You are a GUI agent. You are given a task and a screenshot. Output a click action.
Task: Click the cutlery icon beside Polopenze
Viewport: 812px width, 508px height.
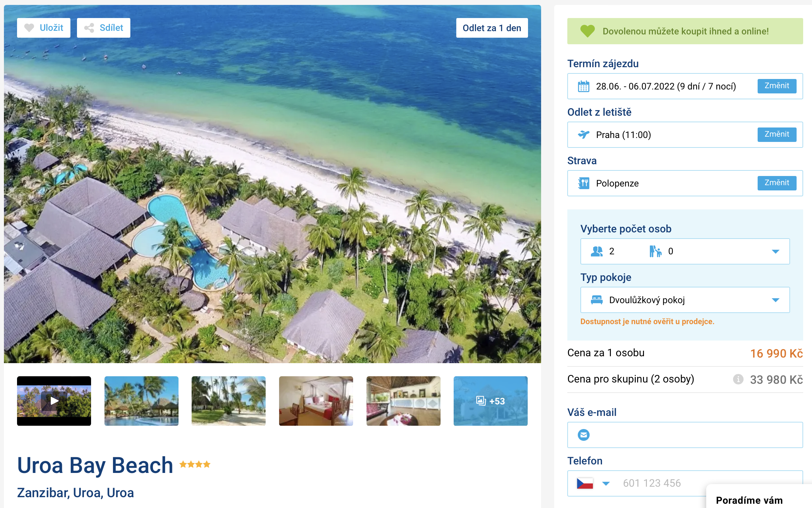(x=583, y=184)
